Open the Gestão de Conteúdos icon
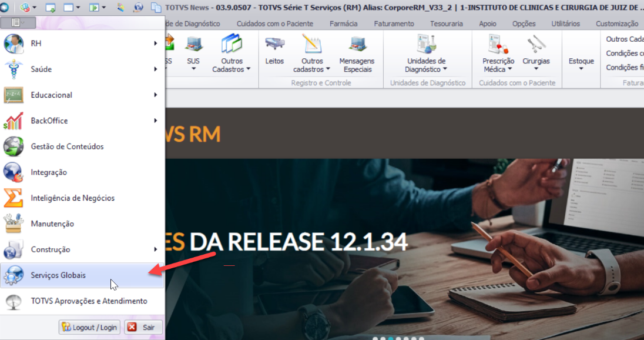This screenshot has height=340, width=644. click(14, 146)
